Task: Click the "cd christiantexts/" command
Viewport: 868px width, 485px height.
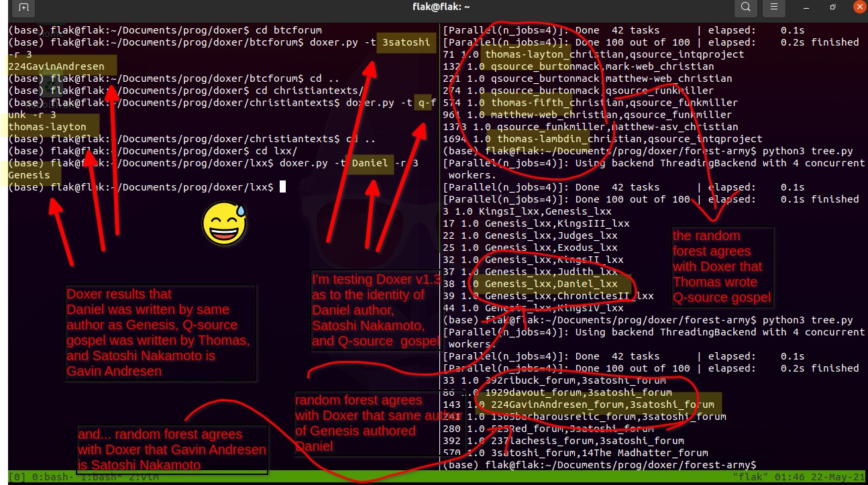Action: point(309,91)
